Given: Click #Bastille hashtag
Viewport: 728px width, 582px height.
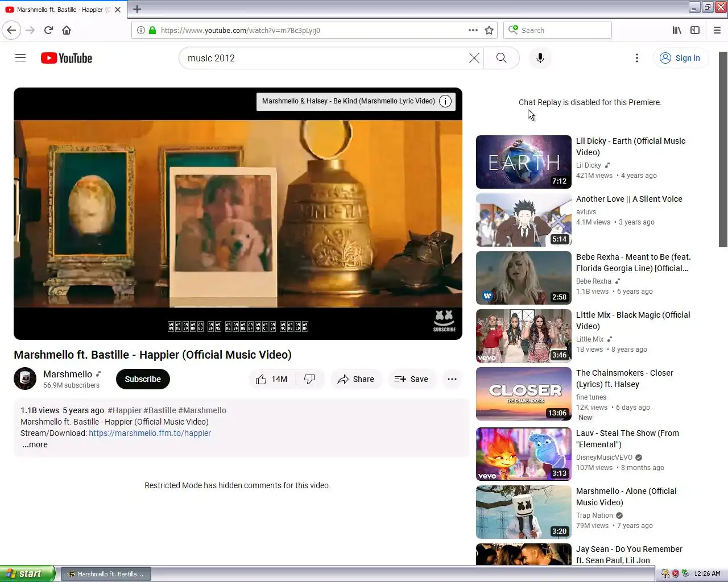Looking at the screenshot, I should point(160,410).
